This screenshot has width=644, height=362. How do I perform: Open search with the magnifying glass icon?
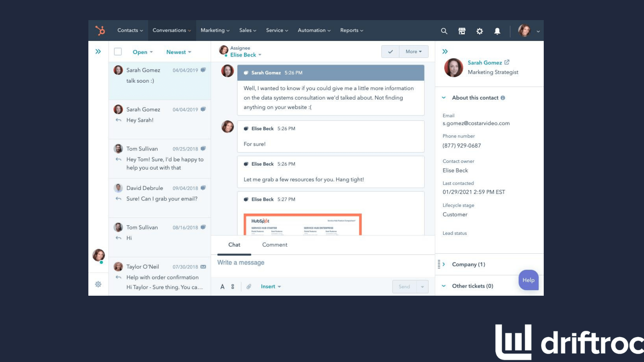point(444,31)
